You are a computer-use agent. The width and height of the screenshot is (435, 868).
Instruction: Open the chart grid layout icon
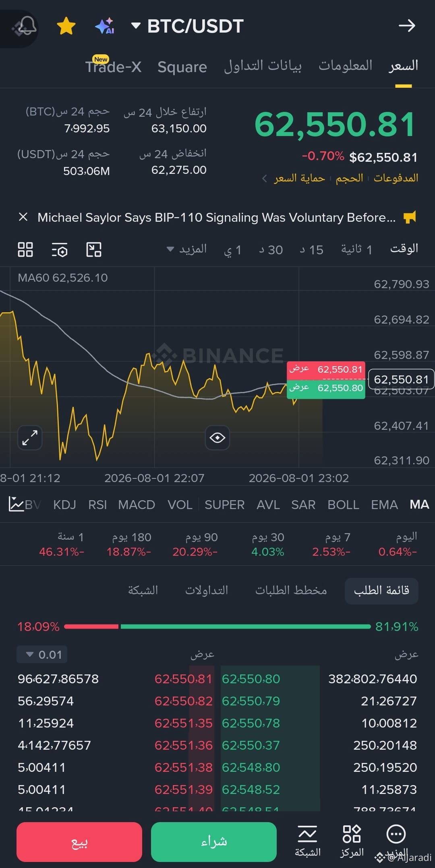25,249
